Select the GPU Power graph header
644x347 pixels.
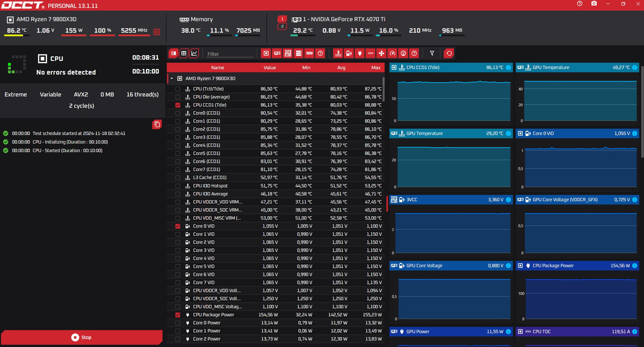pos(451,331)
